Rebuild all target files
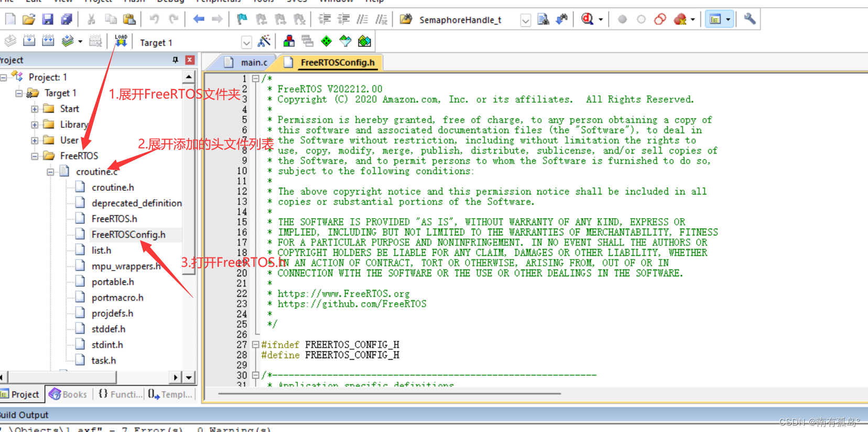 (x=48, y=41)
